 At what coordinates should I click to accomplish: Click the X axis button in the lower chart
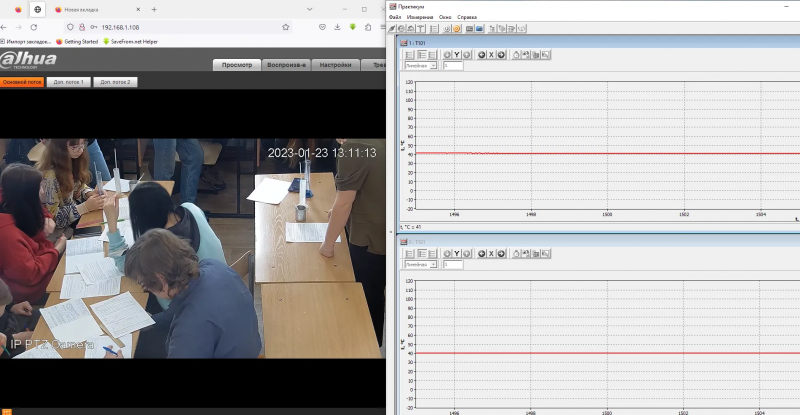click(x=491, y=253)
